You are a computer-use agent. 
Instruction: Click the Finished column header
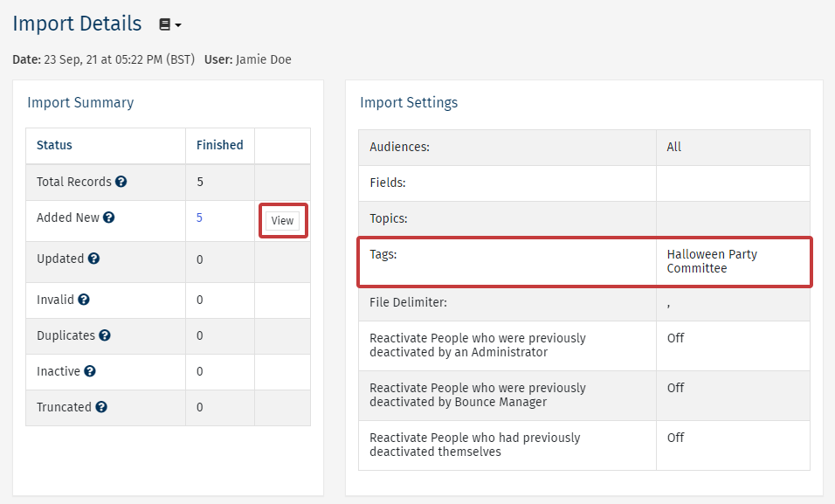[219, 145]
